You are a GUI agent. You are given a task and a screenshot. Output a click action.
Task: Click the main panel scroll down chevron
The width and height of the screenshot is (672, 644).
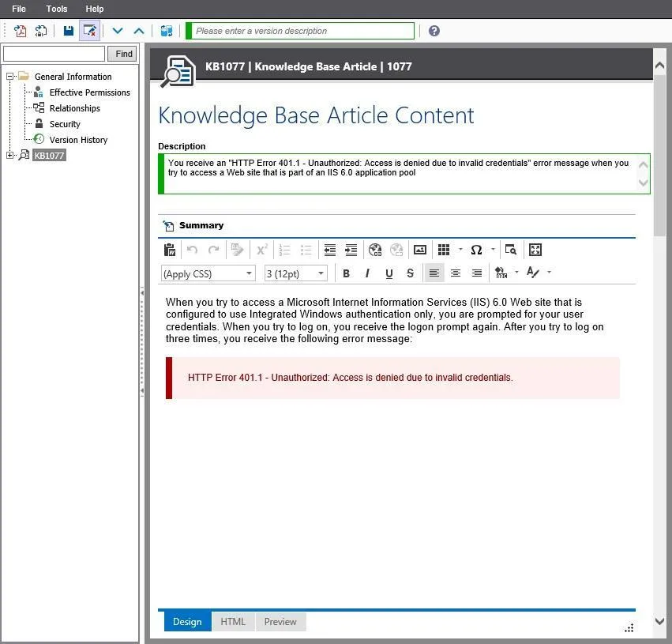coord(660,621)
